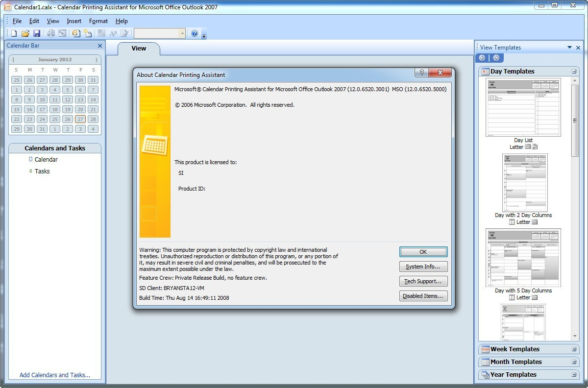Select the View tab
Viewport: 588px width, 388px height.
coord(139,48)
